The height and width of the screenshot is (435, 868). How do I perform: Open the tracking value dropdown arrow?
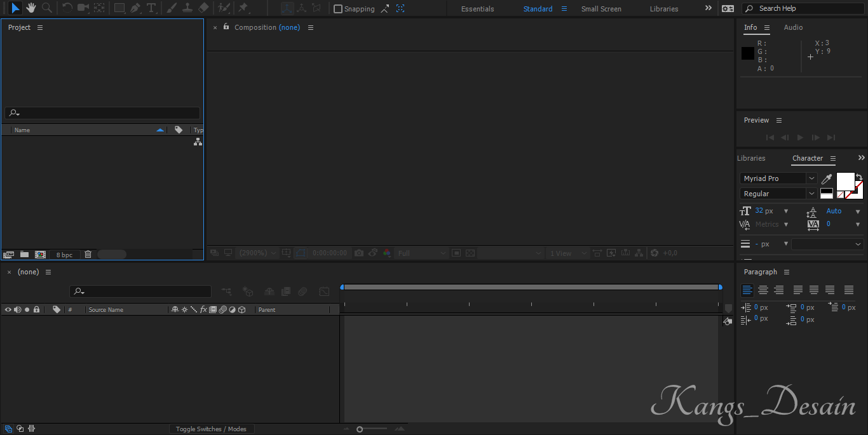point(858,225)
